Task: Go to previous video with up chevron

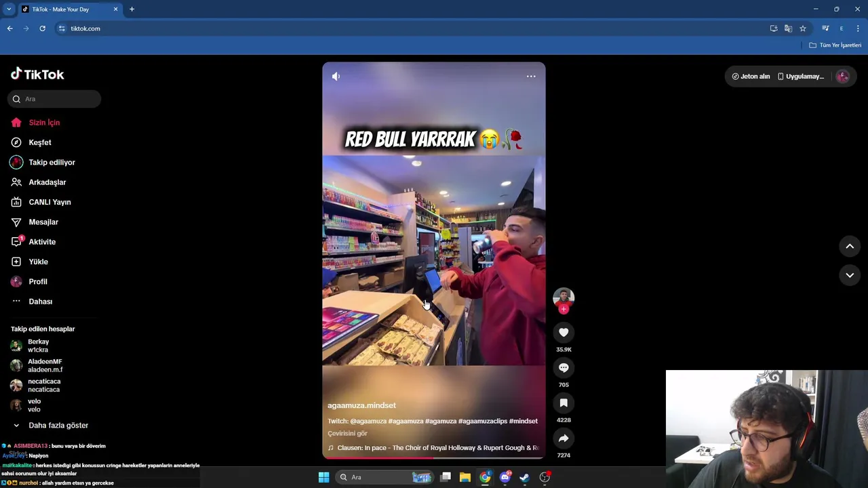Action: click(x=850, y=247)
